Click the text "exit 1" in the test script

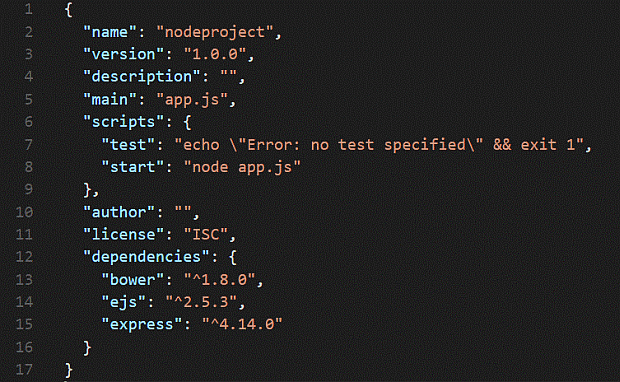pos(548,145)
